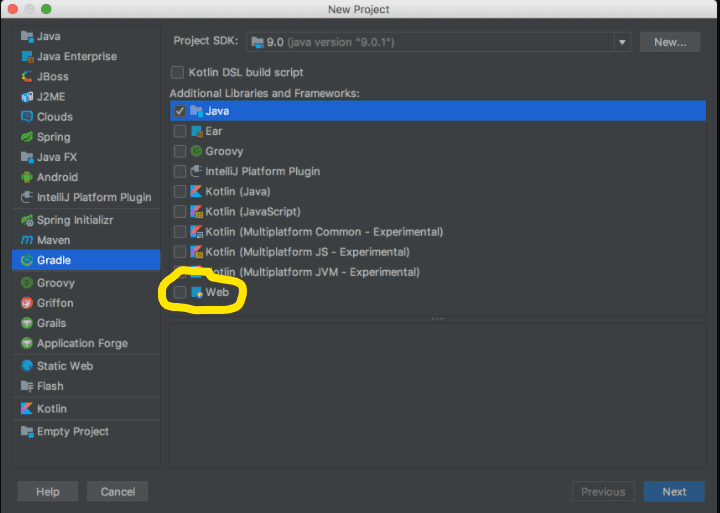Image resolution: width=720 pixels, height=513 pixels.
Task: Click the Project SDK combo box field
Action: tap(430, 42)
